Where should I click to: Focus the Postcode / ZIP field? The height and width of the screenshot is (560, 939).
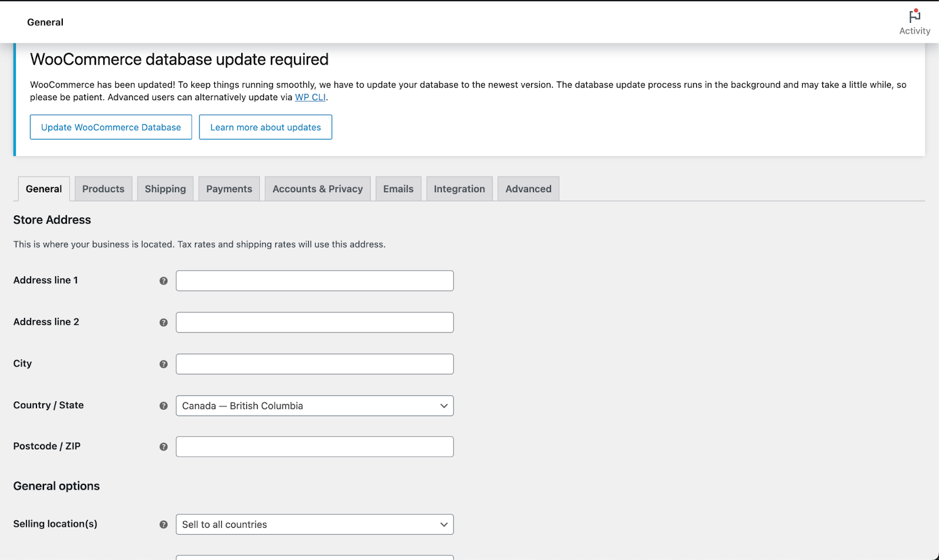[315, 447]
